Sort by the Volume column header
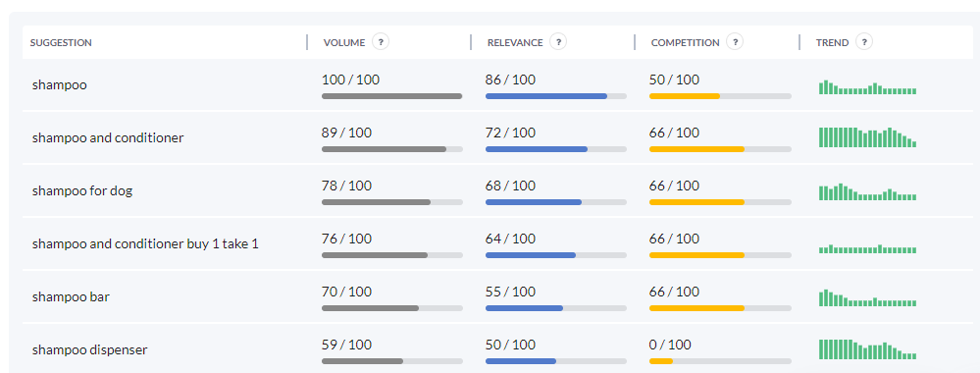Viewport: 980px width, 373px height. tap(343, 42)
